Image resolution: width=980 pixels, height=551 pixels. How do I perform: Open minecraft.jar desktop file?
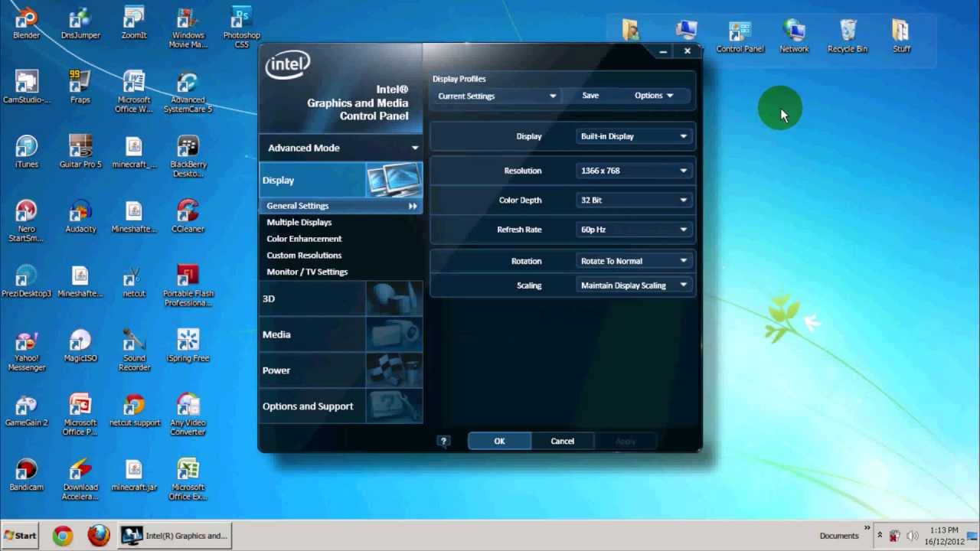[x=134, y=474]
